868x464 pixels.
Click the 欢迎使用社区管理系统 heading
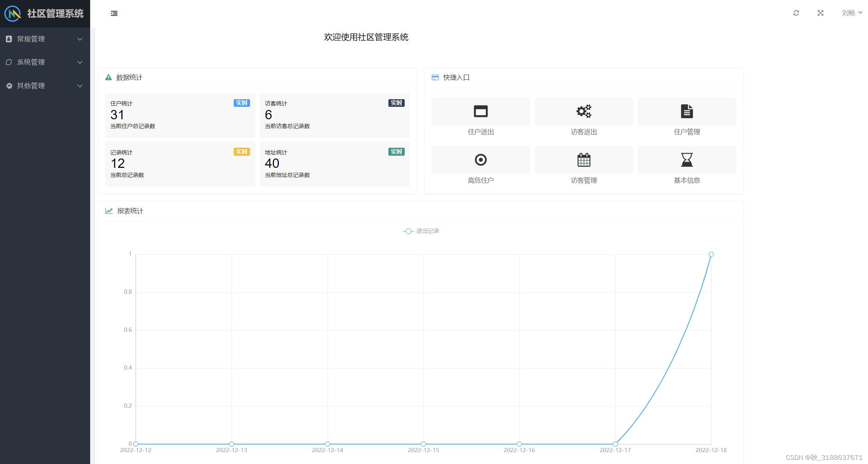[366, 37]
